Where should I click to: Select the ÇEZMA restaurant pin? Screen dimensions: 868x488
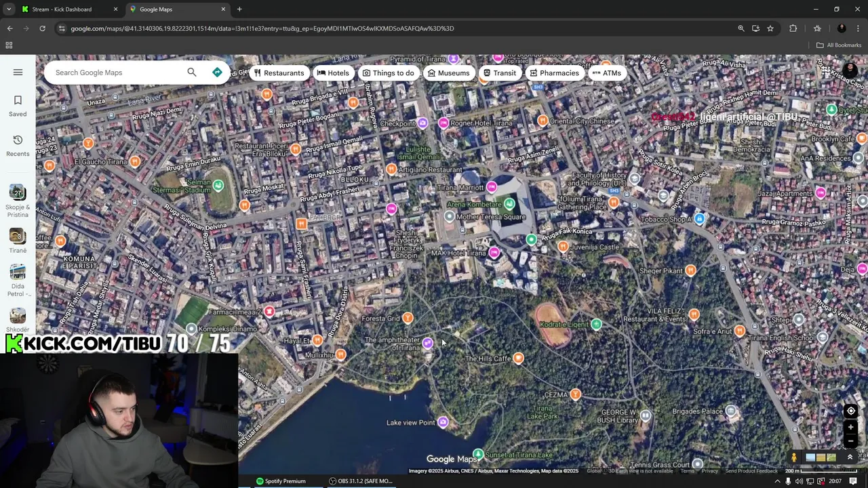[576, 394]
